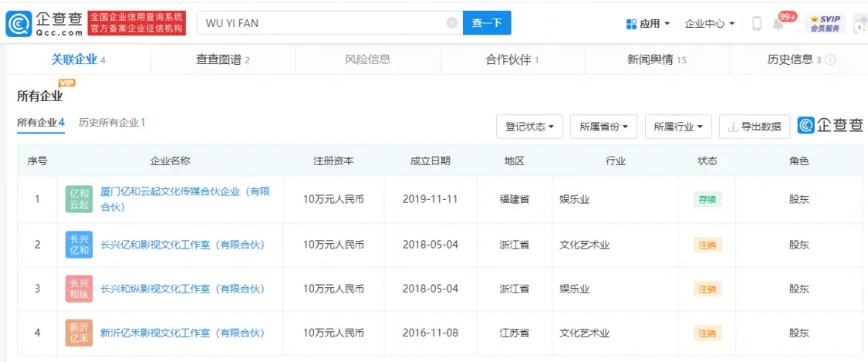Click the user avatar
Viewport: 868px width, 362px height.
pos(860,24)
